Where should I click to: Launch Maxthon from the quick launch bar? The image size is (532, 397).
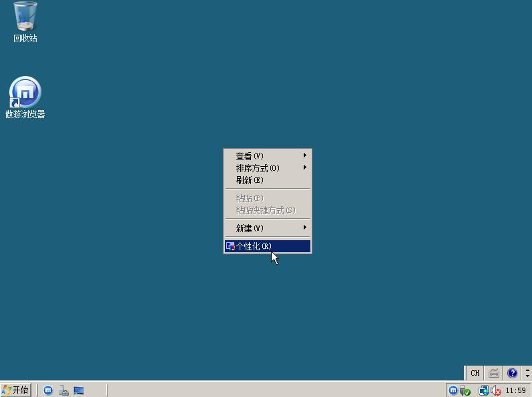[x=48, y=390]
